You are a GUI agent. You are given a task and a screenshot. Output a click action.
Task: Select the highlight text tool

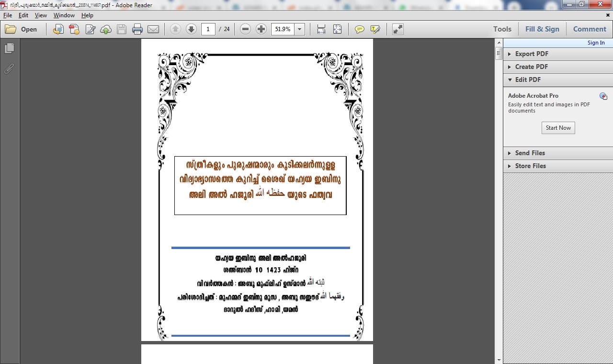tap(375, 29)
